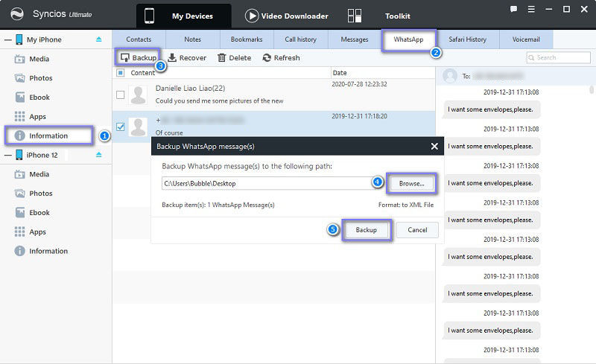Switch to the Bookmarks tab
This screenshot has width=596, height=364.
[x=247, y=39]
